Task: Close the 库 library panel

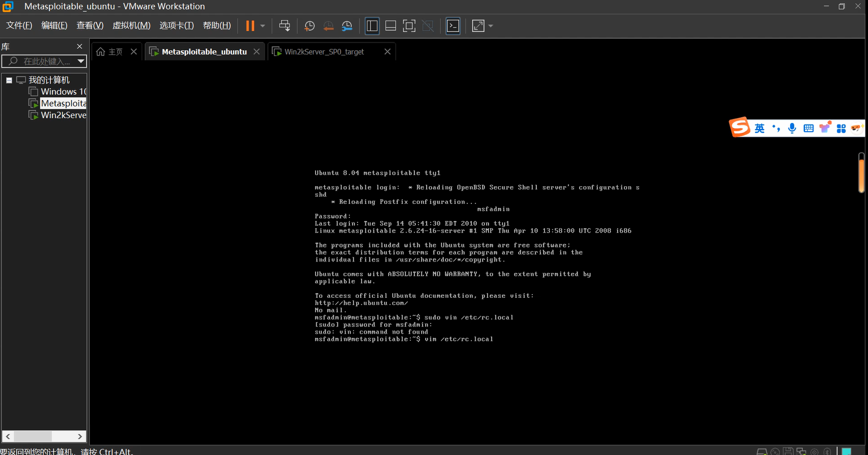Action: point(79,46)
